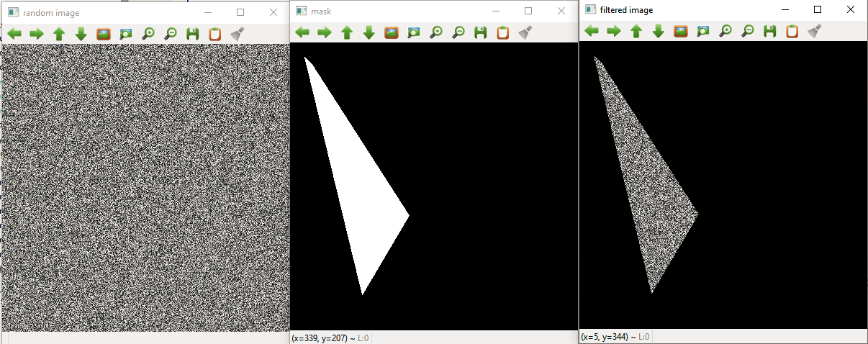The width and height of the screenshot is (868, 344).
Task: Pan right in the mask window
Action: (x=325, y=32)
